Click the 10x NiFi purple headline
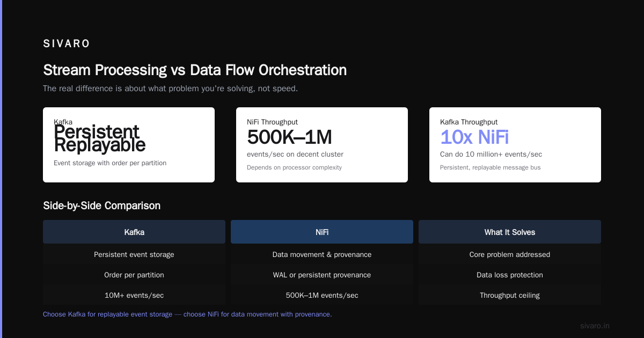644x338 pixels. pos(474,137)
